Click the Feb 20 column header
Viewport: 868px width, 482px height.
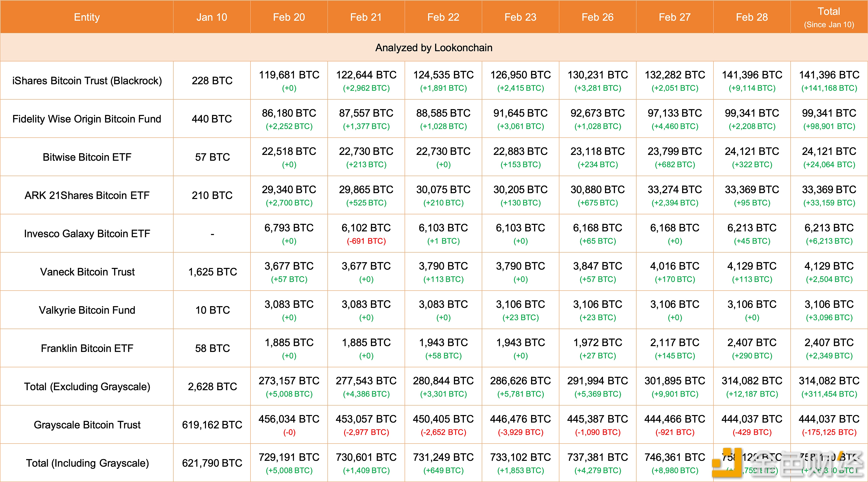pos(289,17)
